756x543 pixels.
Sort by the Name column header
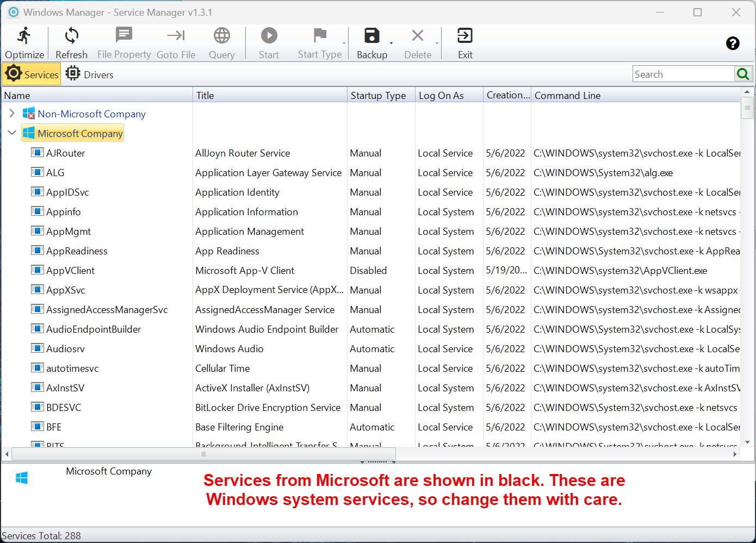(x=97, y=95)
